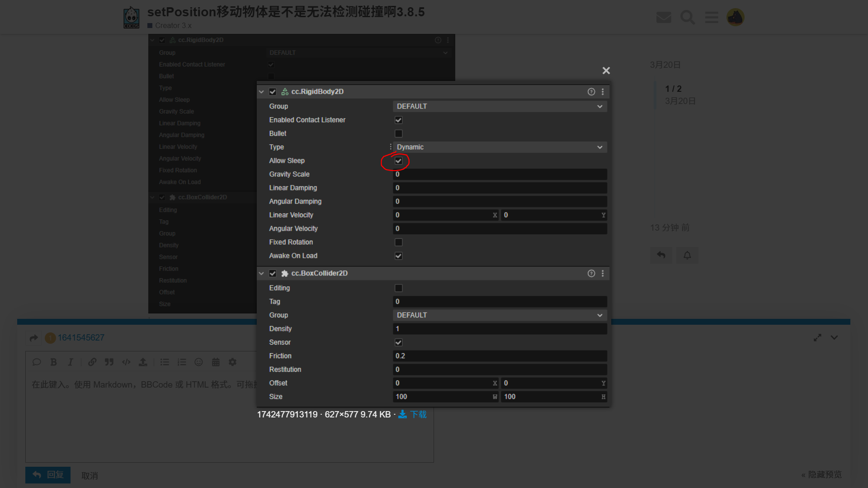Screen dimensions: 868x488
Task: Click the reply-to arrow icon beside 1641545627
Action: pyautogui.click(x=34, y=338)
